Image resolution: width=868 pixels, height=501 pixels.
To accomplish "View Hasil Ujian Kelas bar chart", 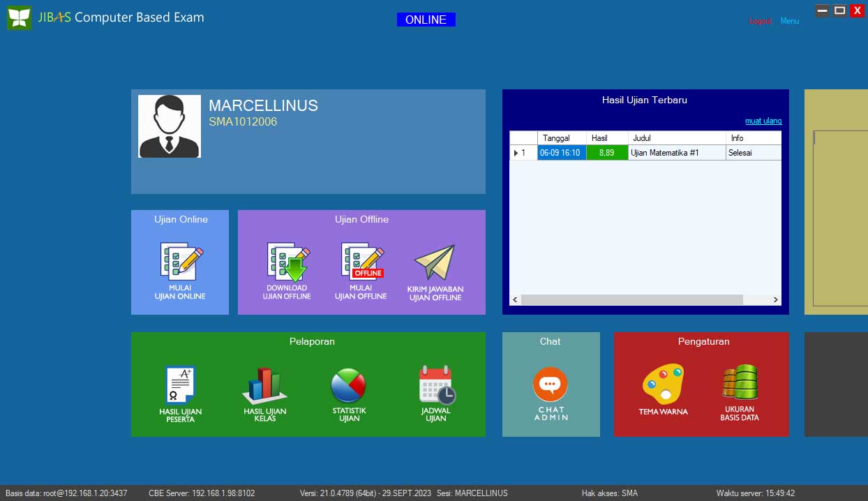I will [264, 394].
